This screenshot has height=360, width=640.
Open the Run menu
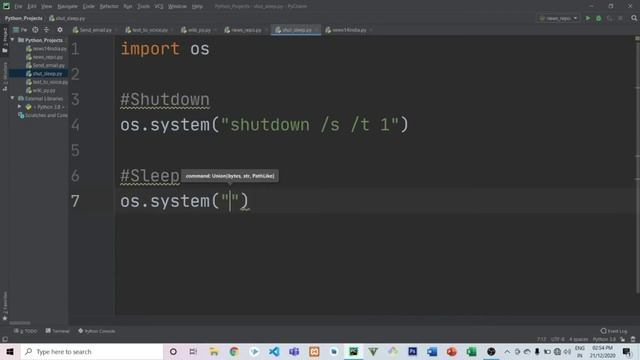[128, 7]
